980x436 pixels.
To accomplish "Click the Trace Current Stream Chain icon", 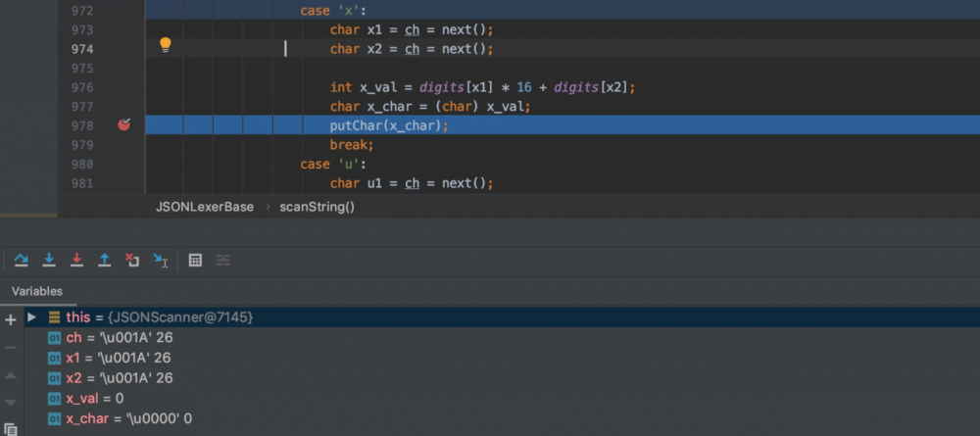I will point(223,261).
